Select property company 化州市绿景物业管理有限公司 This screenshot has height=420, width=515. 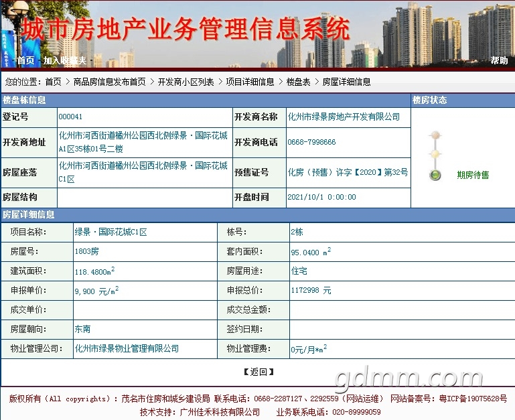(x=127, y=348)
